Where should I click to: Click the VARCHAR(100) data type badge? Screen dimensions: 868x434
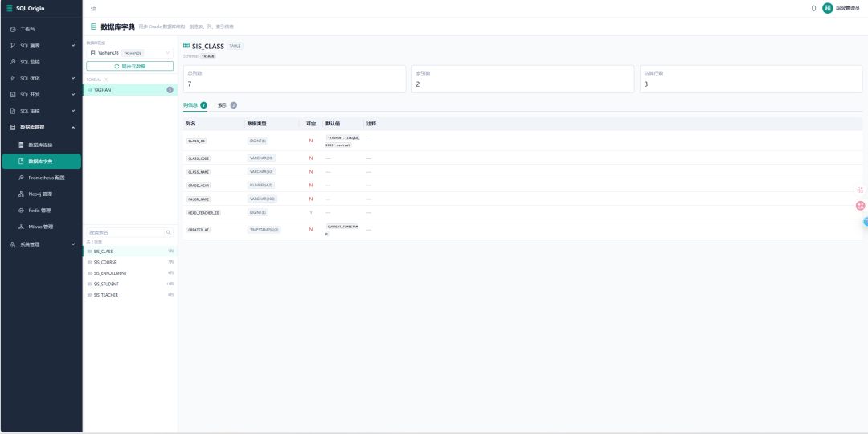(x=262, y=199)
